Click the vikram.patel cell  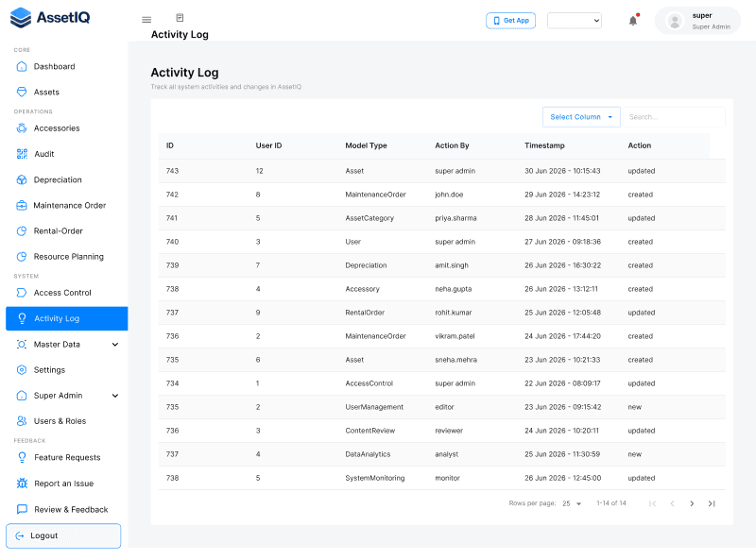coord(455,336)
